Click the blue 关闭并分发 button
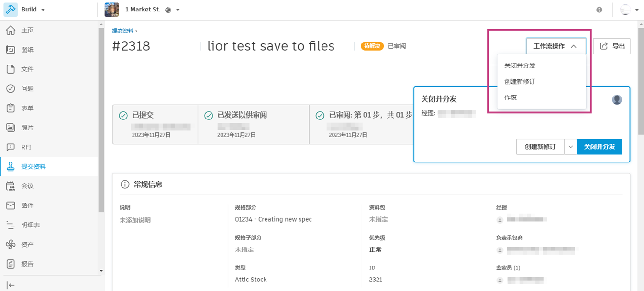The height and width of the screenshot is (291, 644). [599, 147]
